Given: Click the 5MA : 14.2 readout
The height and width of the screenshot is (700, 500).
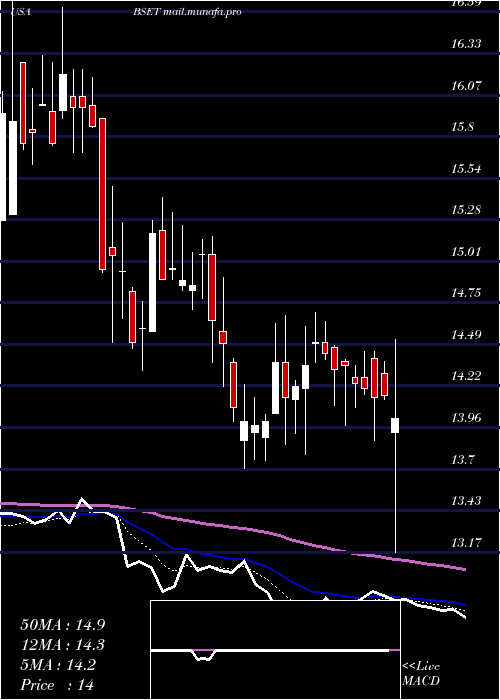Looking at the screenshot, I should tap(58, 665).
